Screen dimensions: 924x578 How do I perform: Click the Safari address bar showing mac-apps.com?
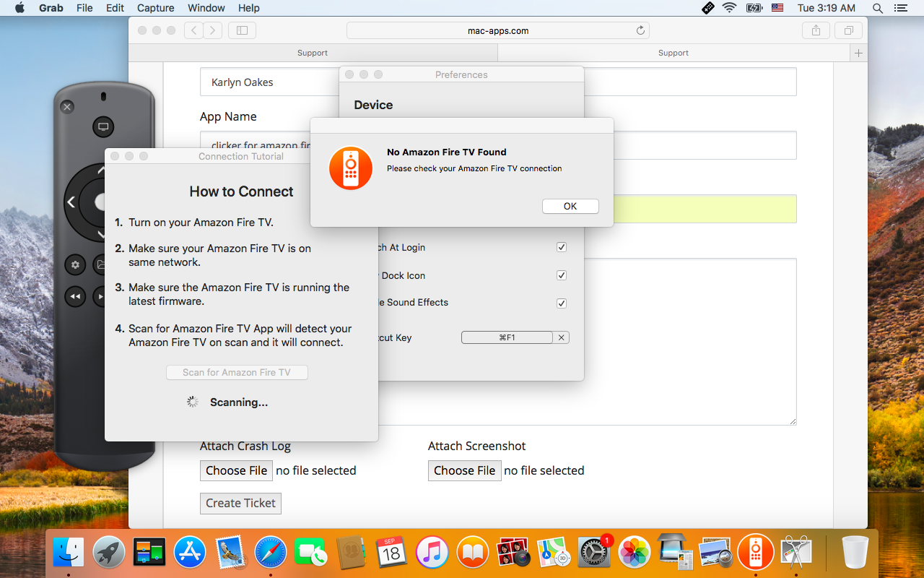click(x=498, y=30)
